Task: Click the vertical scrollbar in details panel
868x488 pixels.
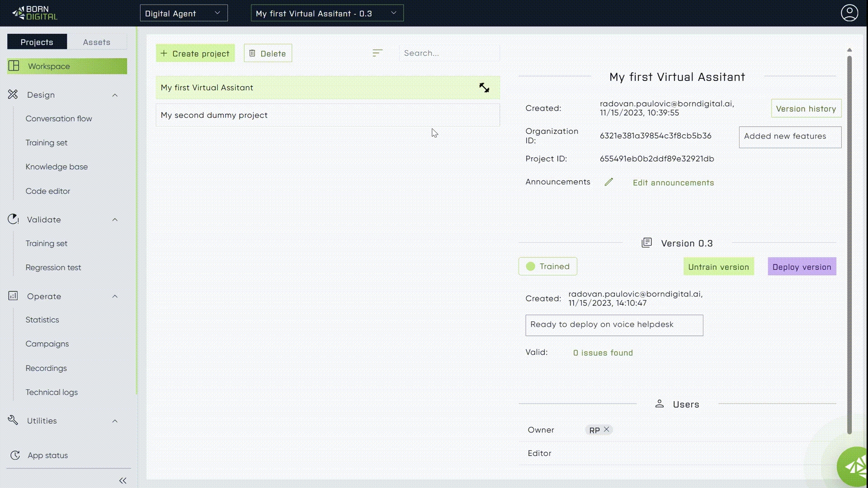Action: (849, 244)
